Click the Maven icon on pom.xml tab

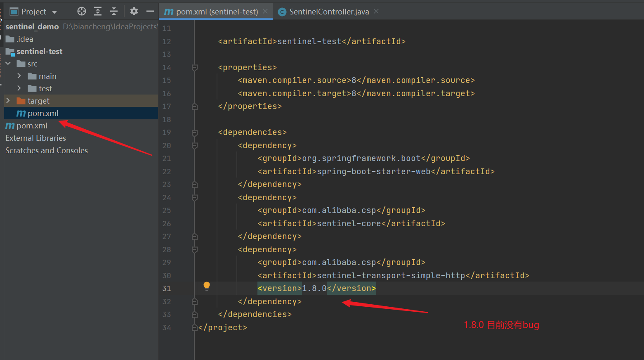coord(169,12)
